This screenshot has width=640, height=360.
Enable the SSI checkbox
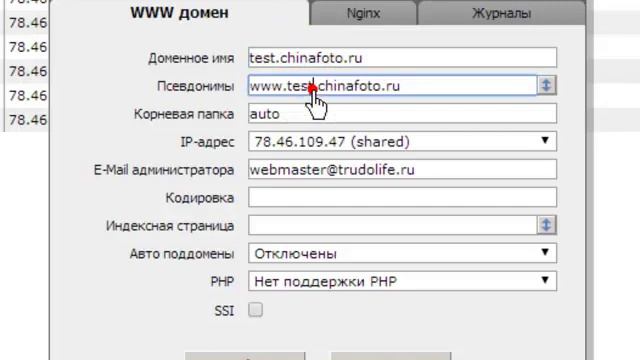pos(256,310)
